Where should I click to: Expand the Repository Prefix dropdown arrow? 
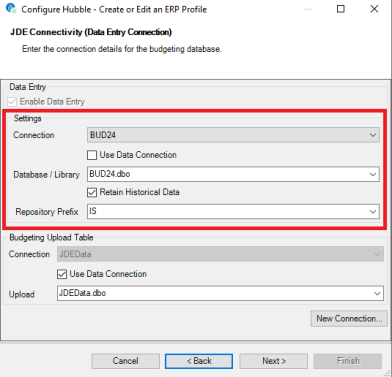(373, 212)
